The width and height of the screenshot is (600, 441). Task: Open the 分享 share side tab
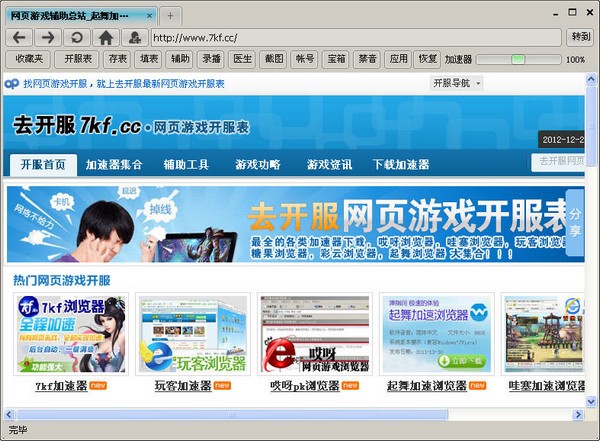pyautogui.click(x=575, y=222)
